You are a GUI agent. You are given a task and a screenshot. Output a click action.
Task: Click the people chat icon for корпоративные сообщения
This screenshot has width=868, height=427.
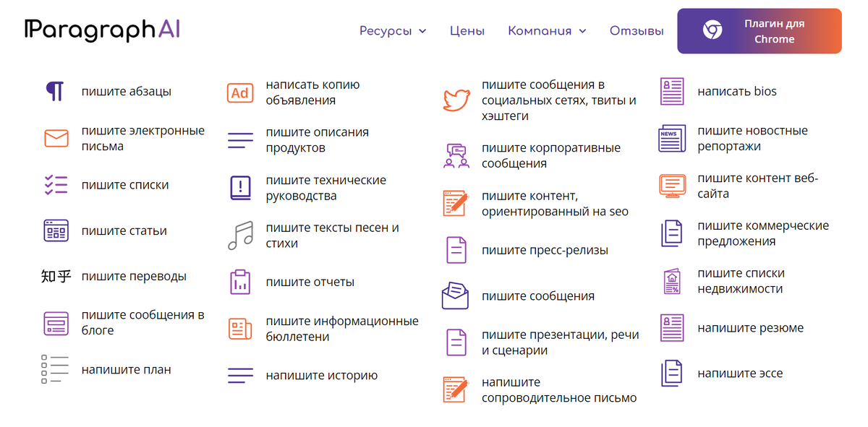tap(456, 155)
